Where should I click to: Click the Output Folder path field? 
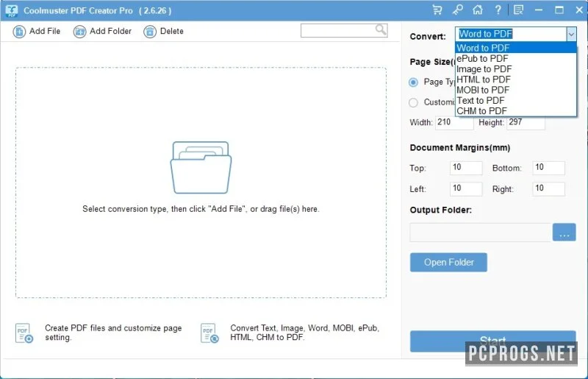(x=481, y=233)
